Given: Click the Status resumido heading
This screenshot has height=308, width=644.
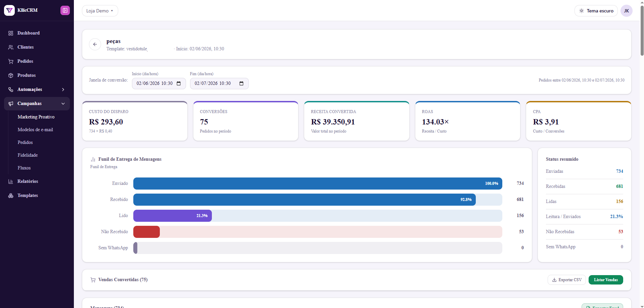Looking at the screenshot, I should coord(562,159).
